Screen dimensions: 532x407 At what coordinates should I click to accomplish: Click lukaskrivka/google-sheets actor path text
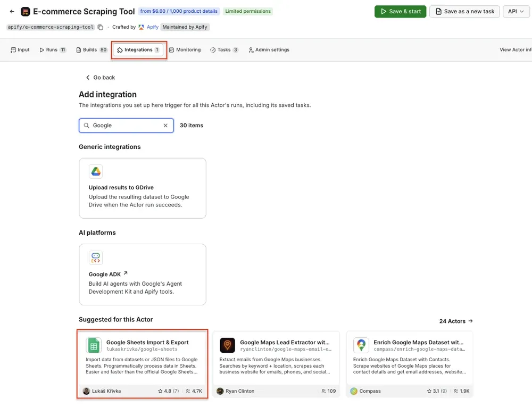pyautogui.click(x=142, y=350)
